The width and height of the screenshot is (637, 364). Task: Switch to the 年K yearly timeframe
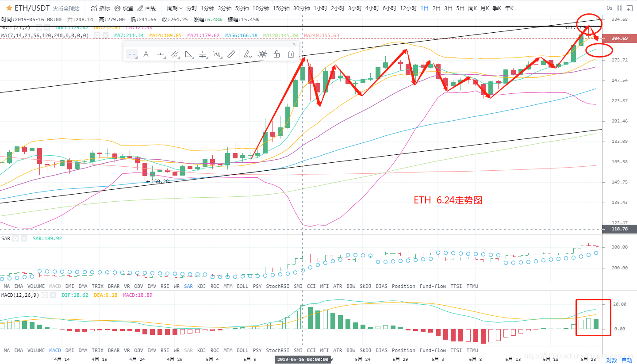tap(509, 8)
